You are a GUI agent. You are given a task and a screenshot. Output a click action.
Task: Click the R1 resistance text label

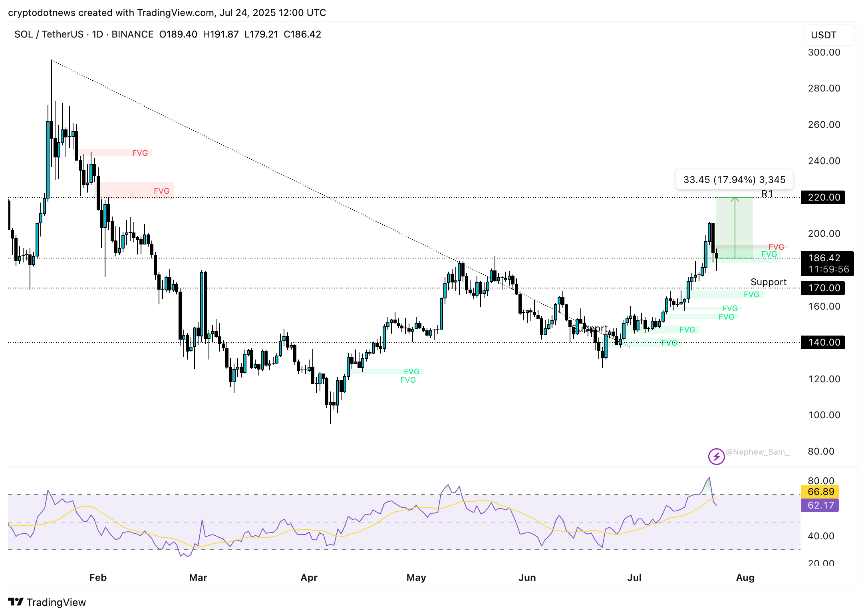(767, 194)
